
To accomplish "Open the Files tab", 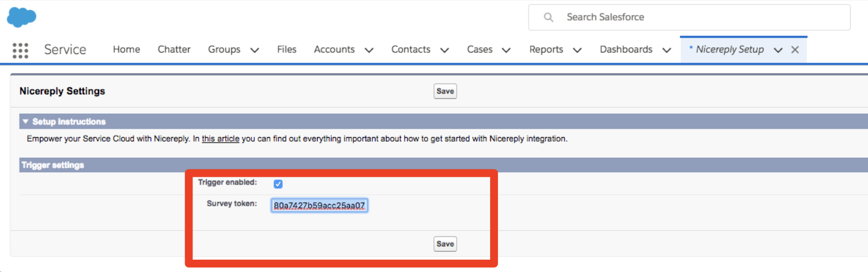I will point(287,50).
